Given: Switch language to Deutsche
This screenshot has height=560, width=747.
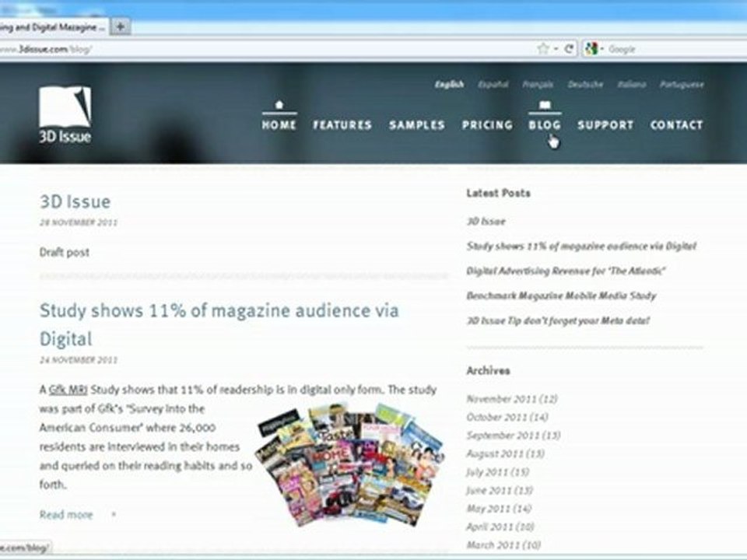Looking at the screenshot, I should pyautogui.click(x=585, y=84).
